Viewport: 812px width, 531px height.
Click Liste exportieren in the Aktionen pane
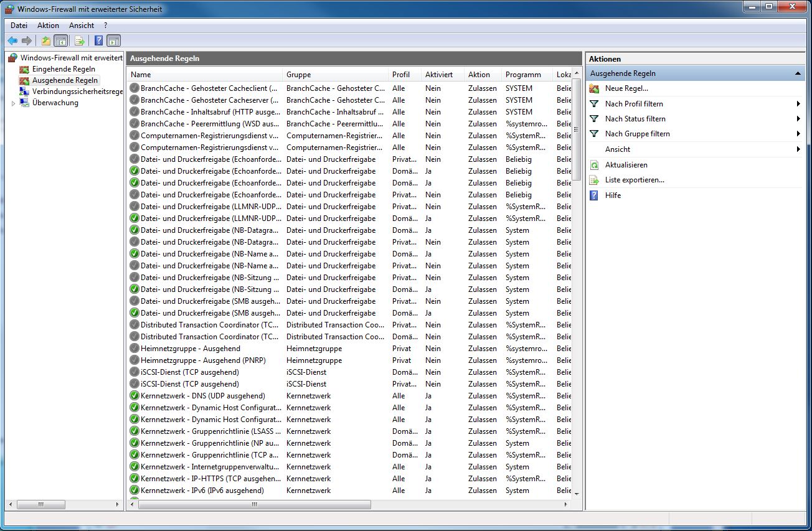coord(635,180)
